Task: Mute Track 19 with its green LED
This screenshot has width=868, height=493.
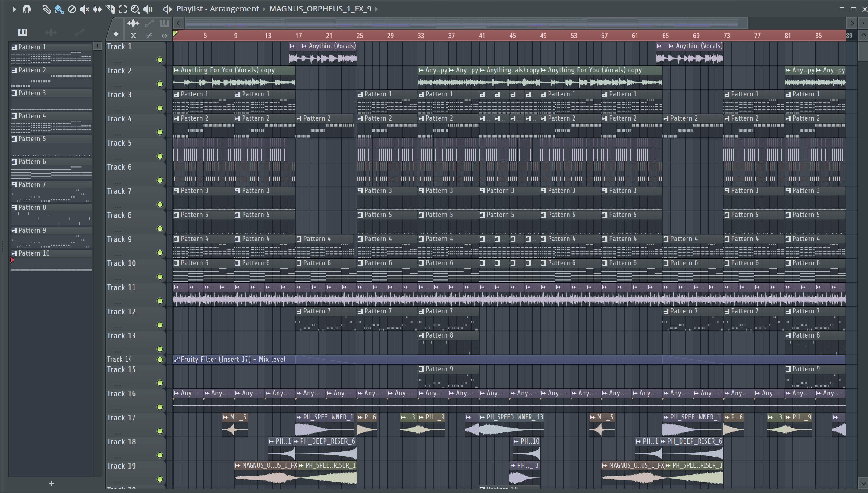Action: coord(160,479)
